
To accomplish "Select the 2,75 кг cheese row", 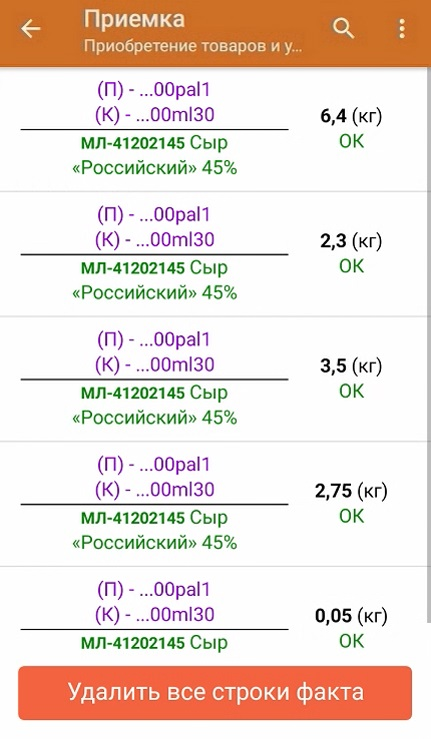I will point(216,504).
